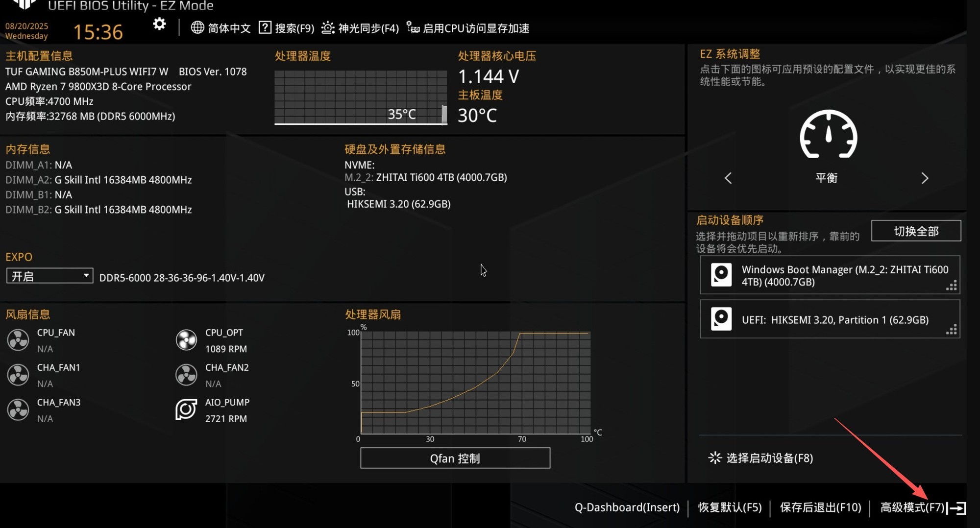980x528 pixels.
Task: Switch to Advanced Mode (F7)
Action: pyautogui.click(x=922, y=507)
